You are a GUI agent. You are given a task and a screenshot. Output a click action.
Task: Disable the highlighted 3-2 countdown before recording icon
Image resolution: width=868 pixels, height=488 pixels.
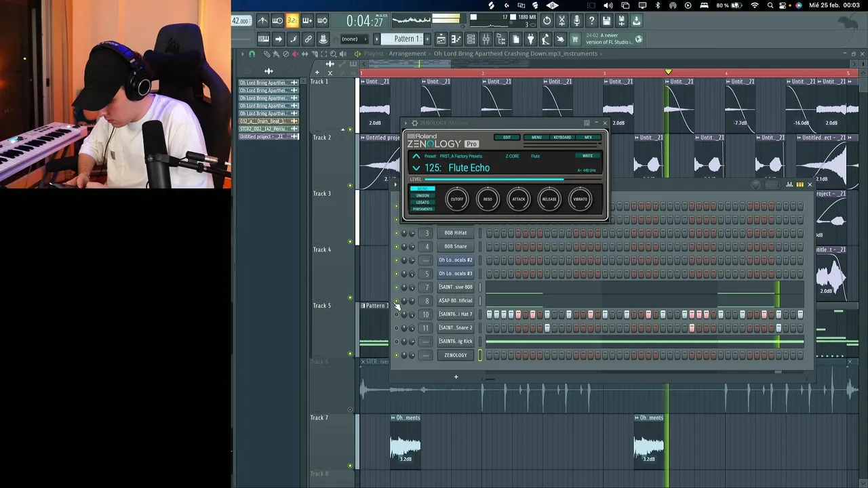pos(292,21)
